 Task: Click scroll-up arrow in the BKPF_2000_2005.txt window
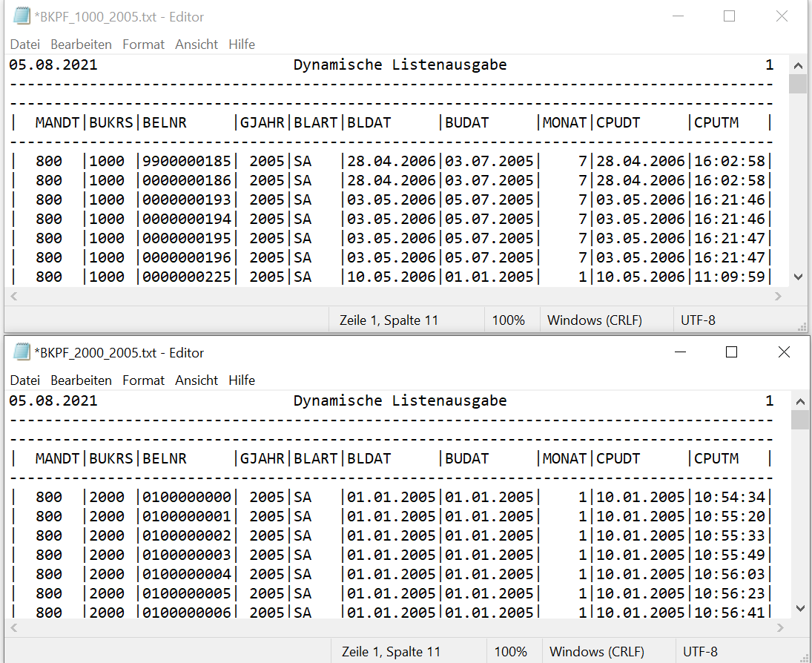799,401
